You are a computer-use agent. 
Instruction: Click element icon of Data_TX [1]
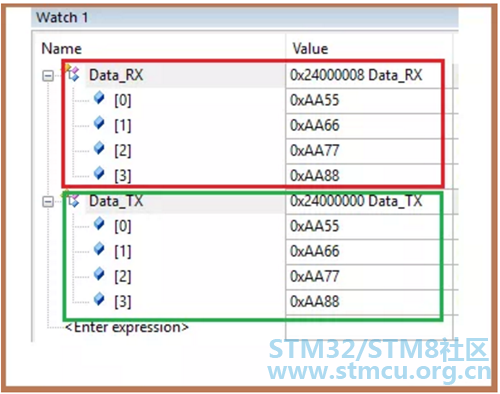coord(99,249)
